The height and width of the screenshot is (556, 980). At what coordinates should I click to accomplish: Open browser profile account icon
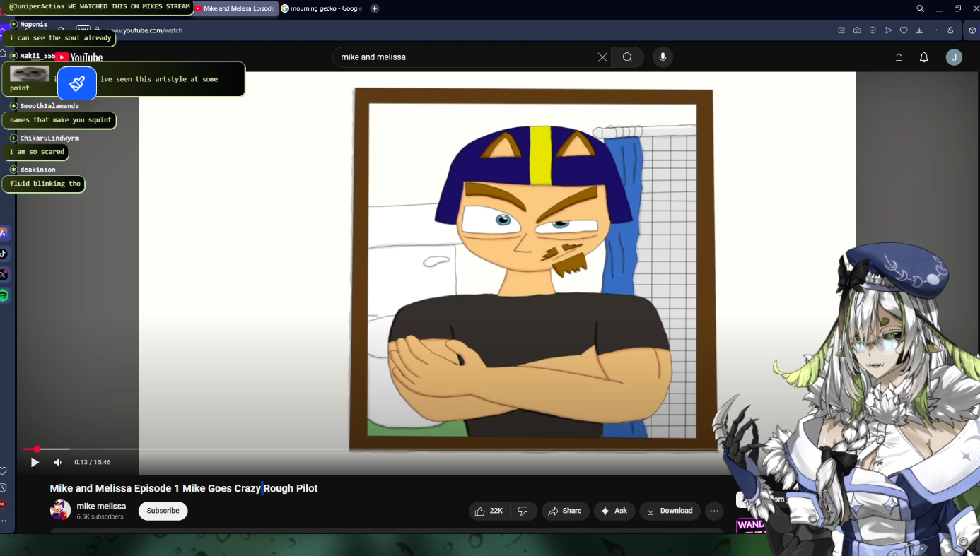pyautogui.click(x=950, y=30)
